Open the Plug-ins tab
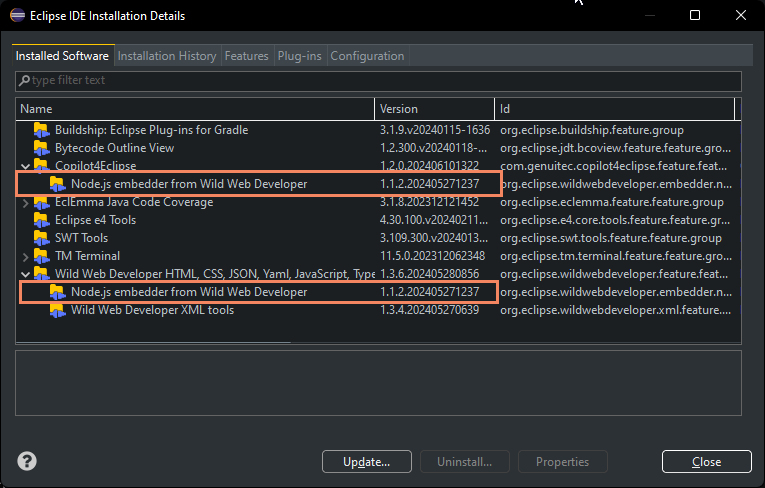Viewport: 765px width, 488px height. point(300,56)
